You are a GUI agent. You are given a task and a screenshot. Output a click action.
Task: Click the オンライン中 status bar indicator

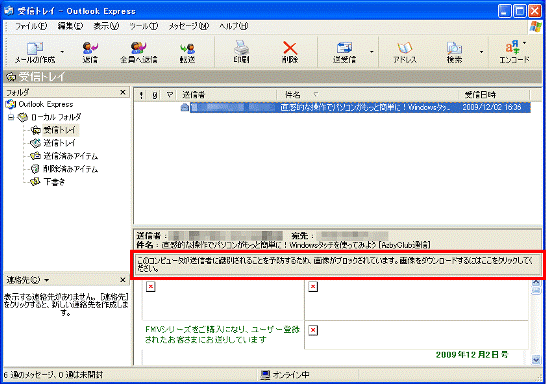tap(286, 375)
